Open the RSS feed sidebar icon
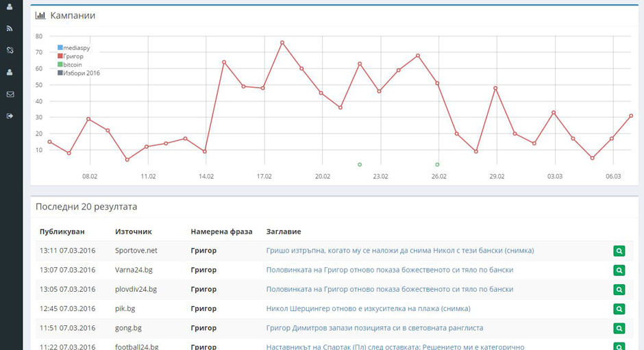The image size is (644, 350). [x=10, y=29]
